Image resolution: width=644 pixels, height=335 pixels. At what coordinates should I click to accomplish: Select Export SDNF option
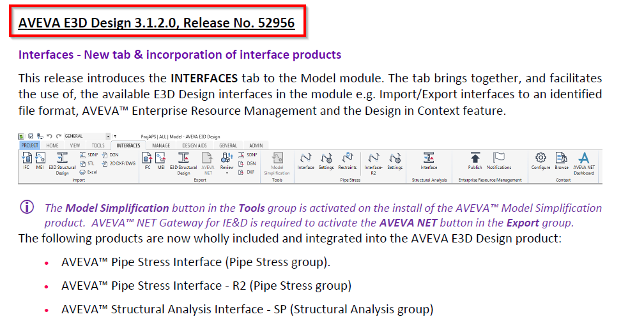(248, 155)
